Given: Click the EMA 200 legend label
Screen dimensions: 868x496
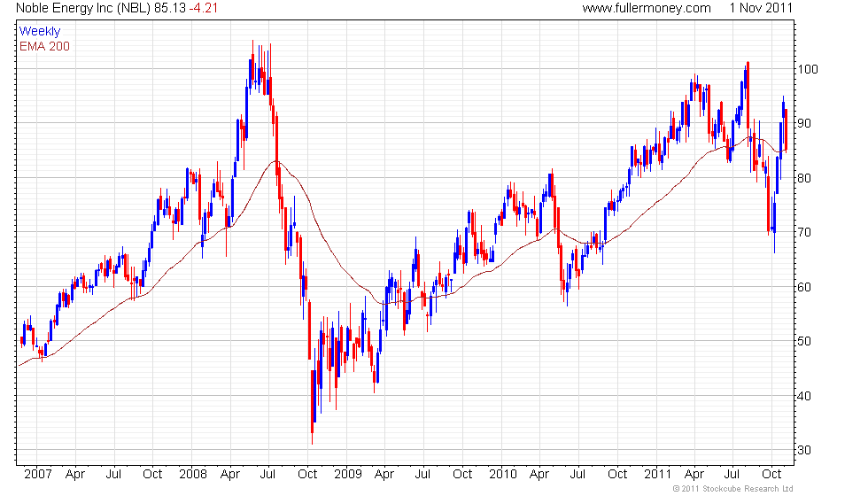Looking at the screenshot, I should [44, 46].
